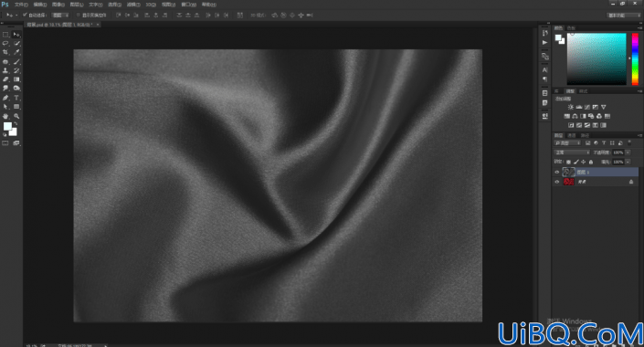Screen dimensions: 644x347
Task: Add a Brightness/Contrast adjustment
Action: (571, 107)
